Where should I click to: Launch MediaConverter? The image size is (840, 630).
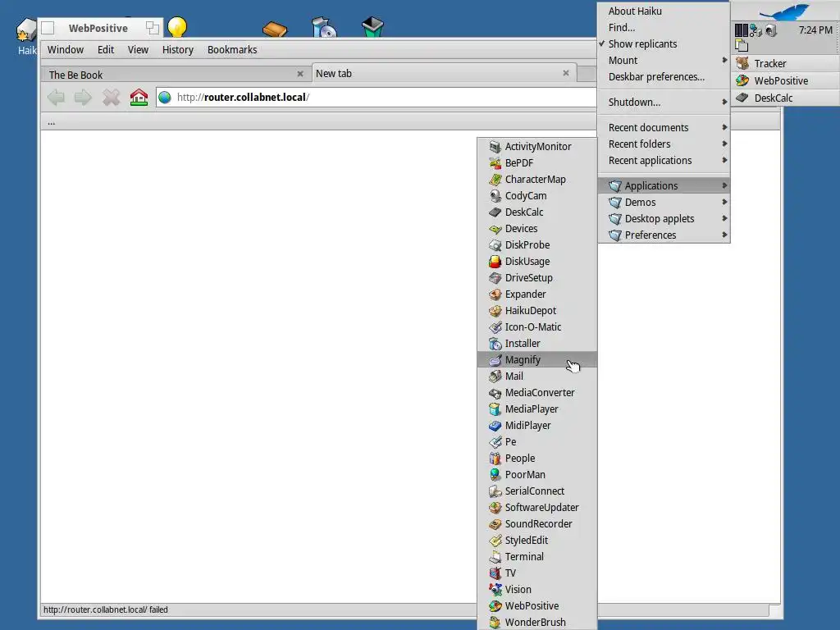click(536, 393)
